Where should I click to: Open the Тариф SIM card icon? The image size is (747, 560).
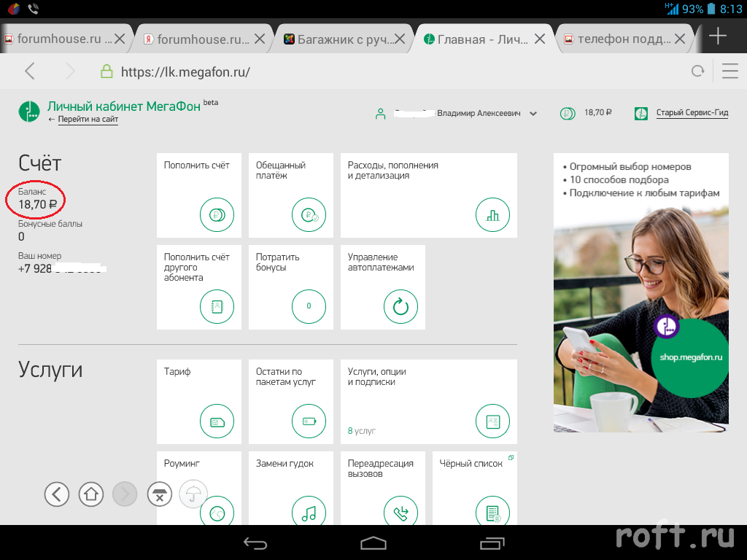pyautogui.click(x=217, y=421)
